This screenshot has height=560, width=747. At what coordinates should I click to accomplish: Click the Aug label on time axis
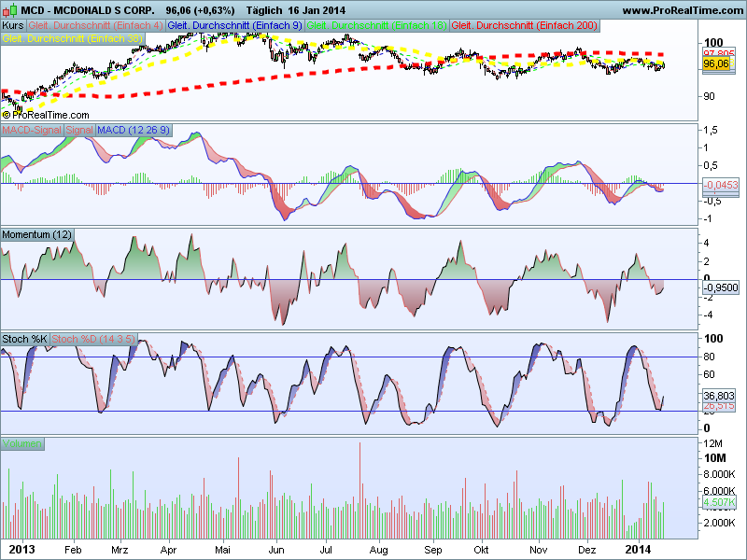click(x=379, y=550)
